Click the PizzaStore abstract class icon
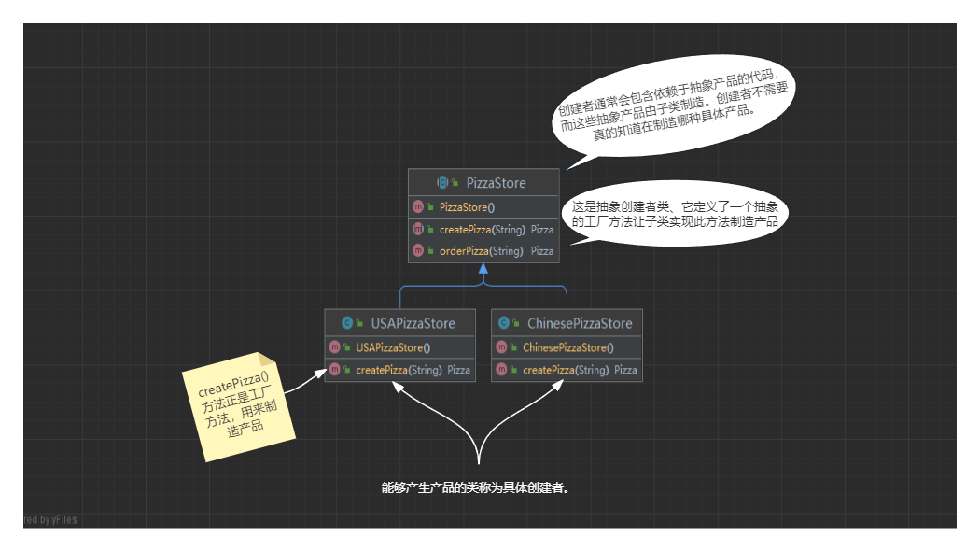 (x=442, y=183)
